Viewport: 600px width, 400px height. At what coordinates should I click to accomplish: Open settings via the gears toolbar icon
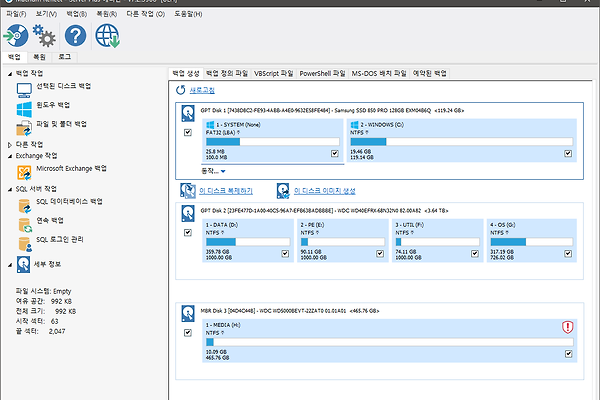[45, 37]
